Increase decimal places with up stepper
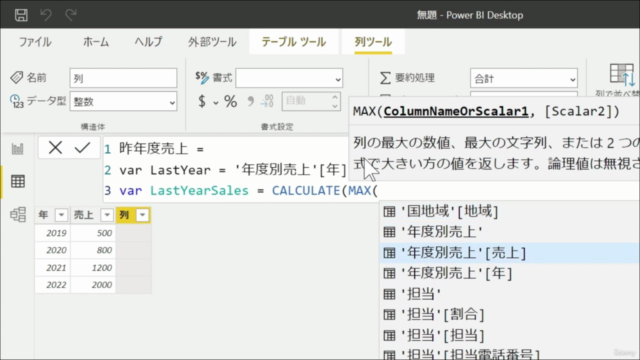This screenshot has height=360, width=640. pyautogui.click(x=335, y=97)
